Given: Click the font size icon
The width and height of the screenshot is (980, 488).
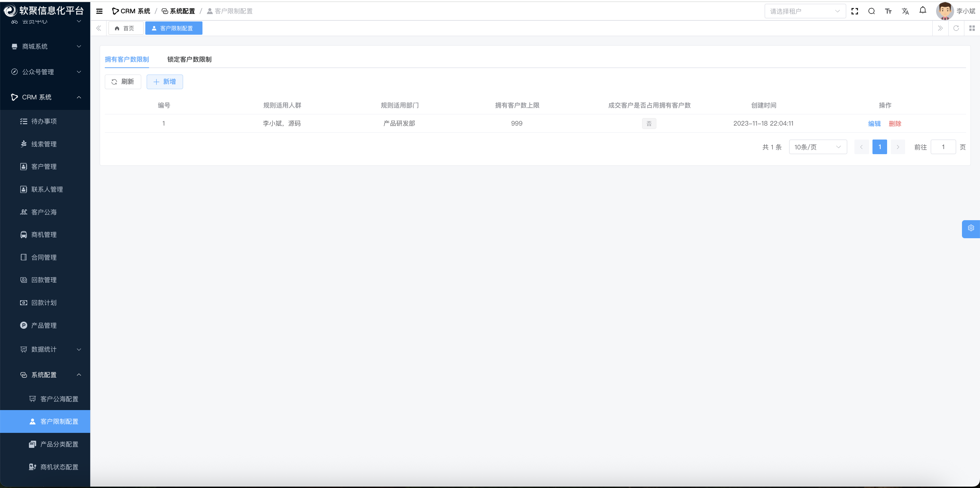Looking at the screenshot, I should click(x=888, y=12).
